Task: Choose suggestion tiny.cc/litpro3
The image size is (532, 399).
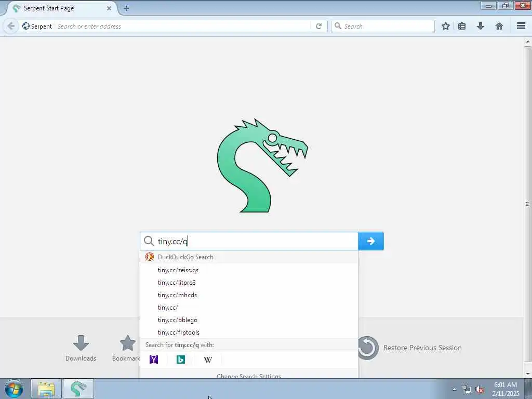Action: pos(249,283)
